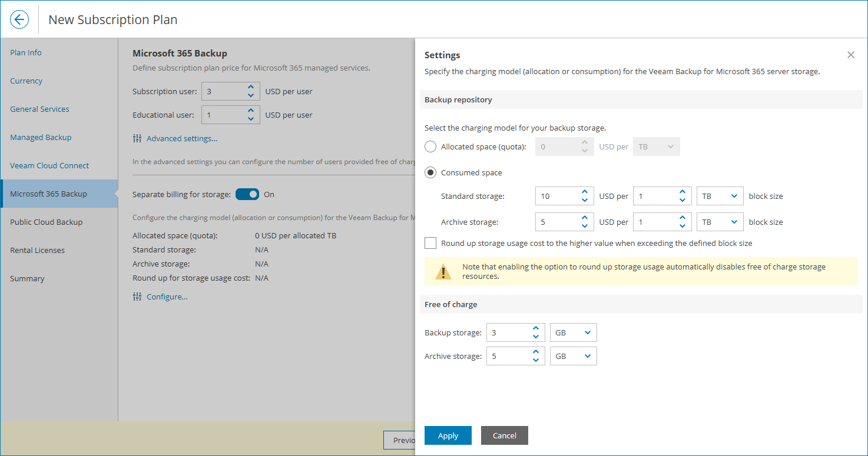Click the Apply button in Settings
Viewport: 868px width, 456px height.
tap(448, 435)
